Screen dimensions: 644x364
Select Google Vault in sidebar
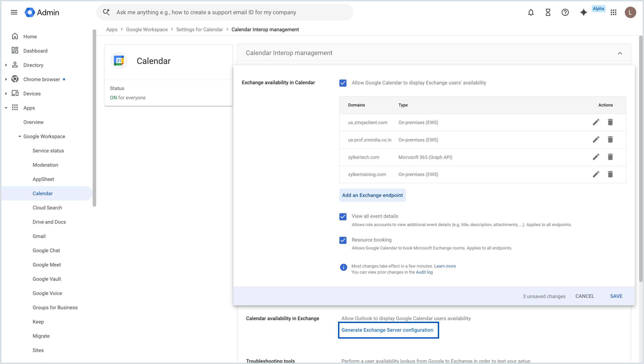(47, 279)
